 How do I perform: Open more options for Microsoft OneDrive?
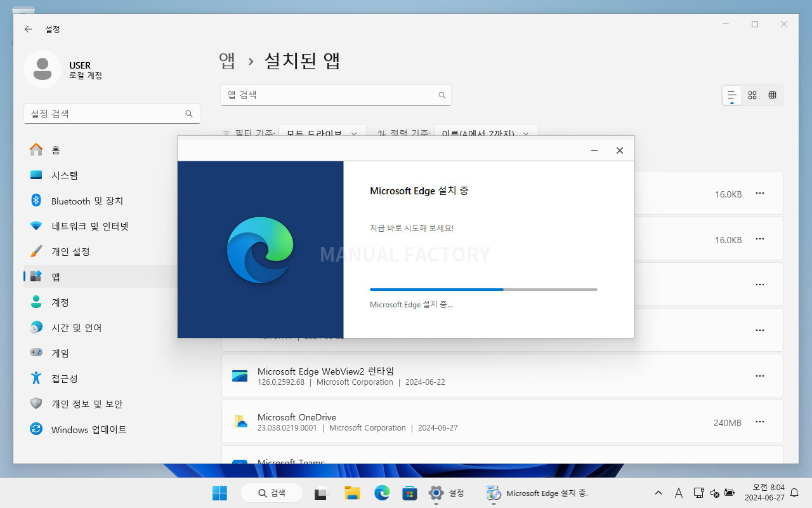(x=760, y=422)
